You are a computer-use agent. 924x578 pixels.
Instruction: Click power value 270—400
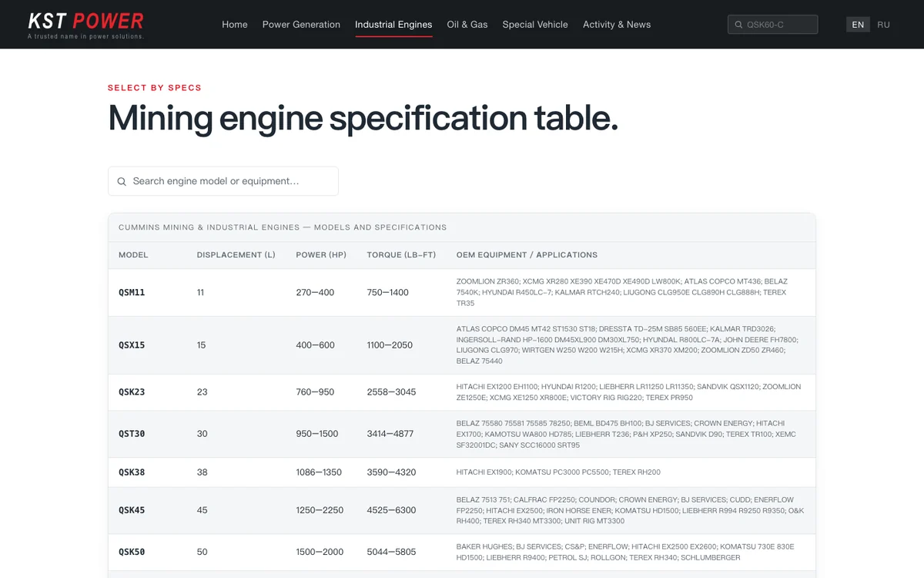point(315,293)
